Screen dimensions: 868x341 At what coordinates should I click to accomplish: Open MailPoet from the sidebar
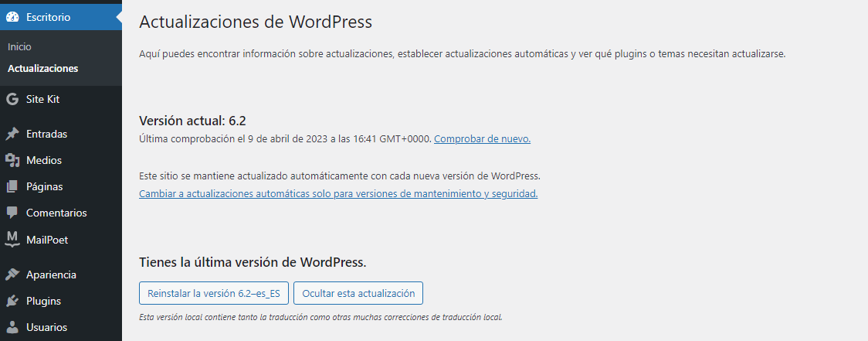47,240
